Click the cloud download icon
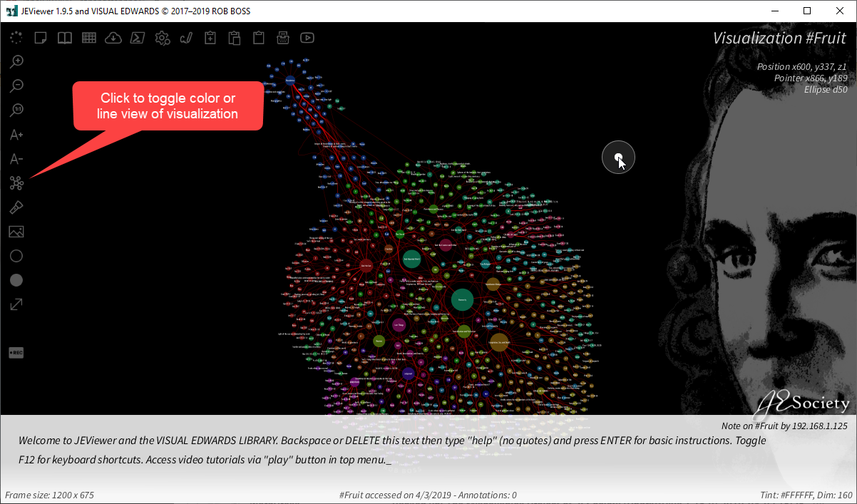857x504 pixels. (x=113, y=38)
